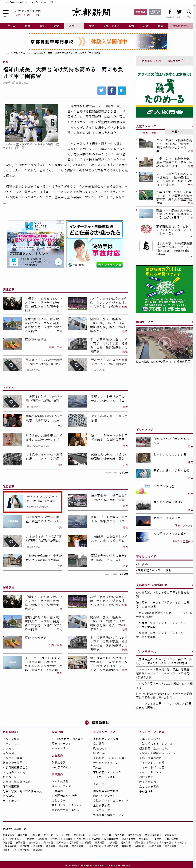Screen dimensions: 196x868
Task: Open 文化・ライフ navigation menu item
Action: tap(111, 26)
